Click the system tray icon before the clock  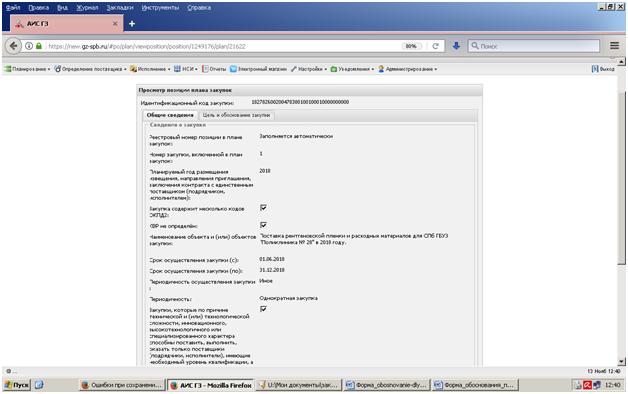click(x=597, y=385)
